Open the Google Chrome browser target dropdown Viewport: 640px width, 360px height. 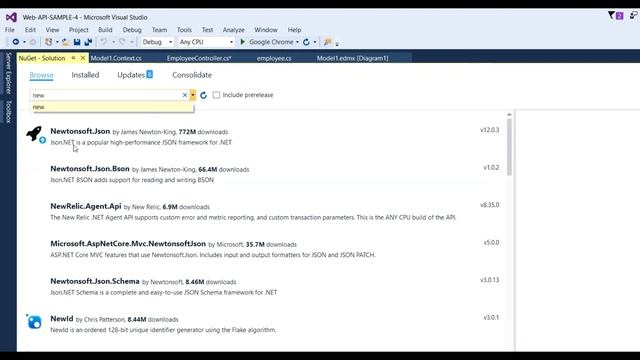(x=297, y=42)
